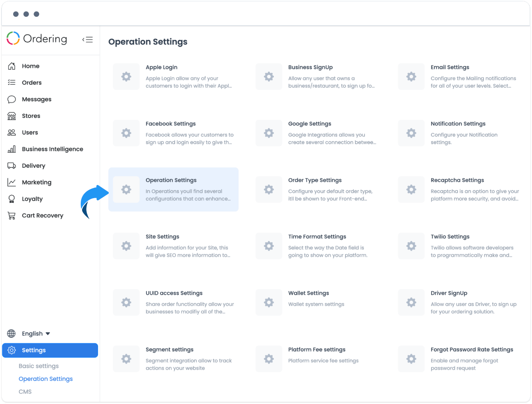Click the Messages chat bubble icon

[11, 99]
